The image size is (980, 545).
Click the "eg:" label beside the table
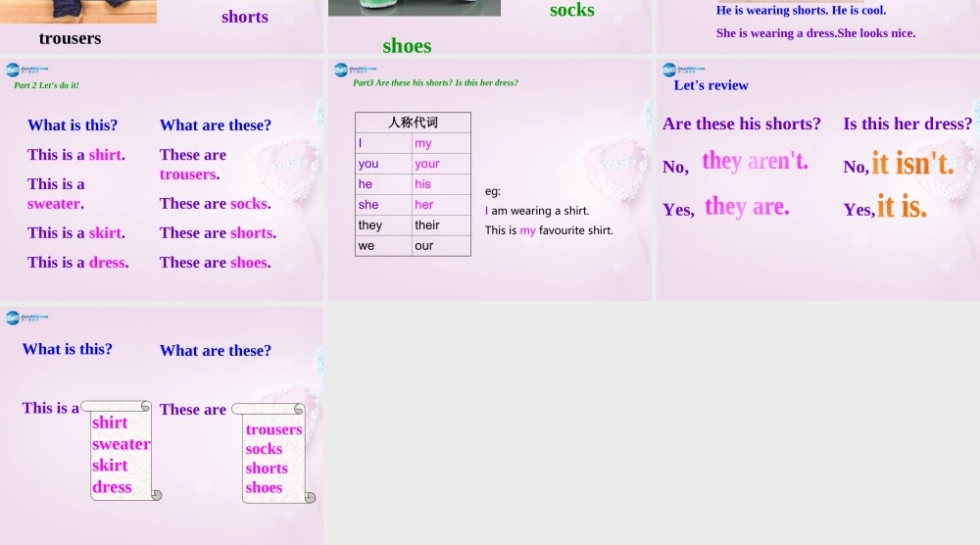(493, 191)
